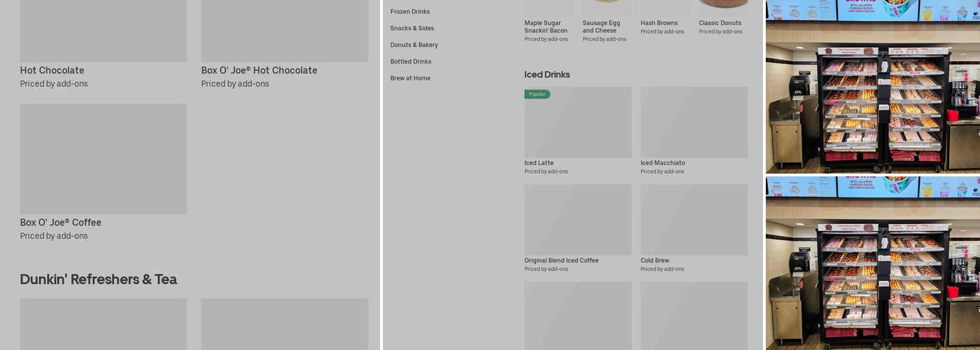Click the Popular badge on Iced Latte
Screen dimensions: 980x350
pos(537,94)
